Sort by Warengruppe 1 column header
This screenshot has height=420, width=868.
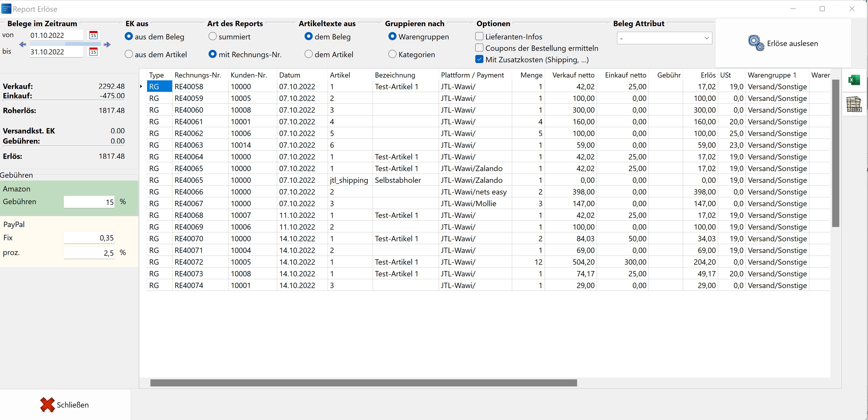[777, 75]
